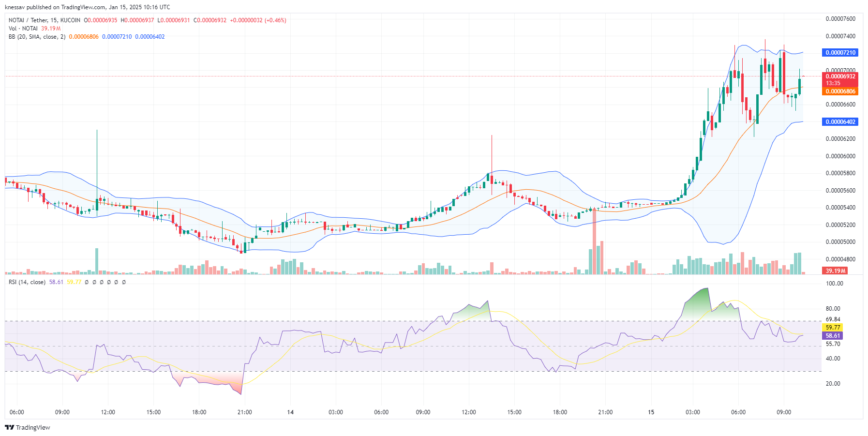Screen dimensions: 868x436
Task: Click the 0.00004800 price axis label
Action: [840, 259]
